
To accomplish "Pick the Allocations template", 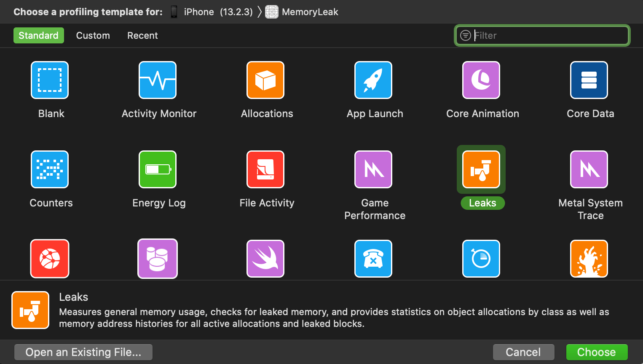I will coord(265,80).
